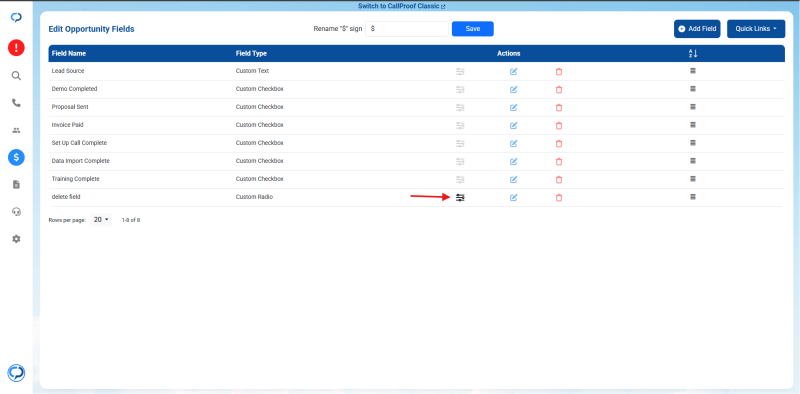800x394 pixels.
Task: Open the settings gear in sidebar
Action: [x=16, y=238]
